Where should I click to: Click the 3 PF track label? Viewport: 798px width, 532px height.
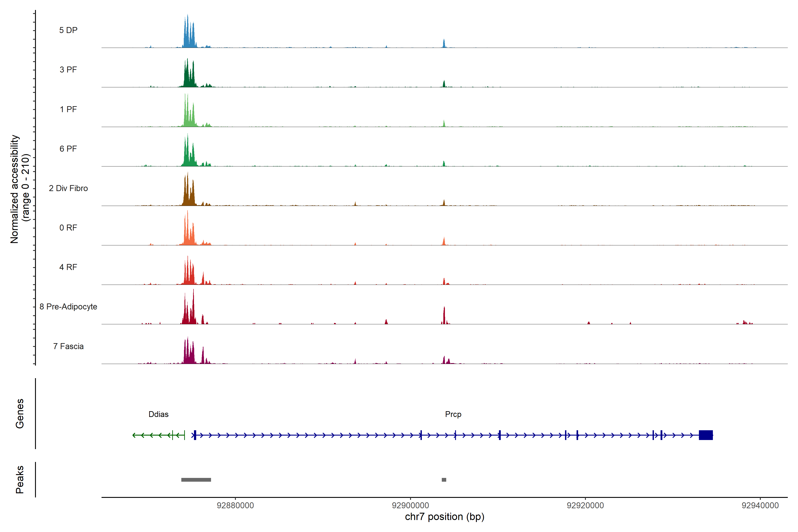click(68, 70)
